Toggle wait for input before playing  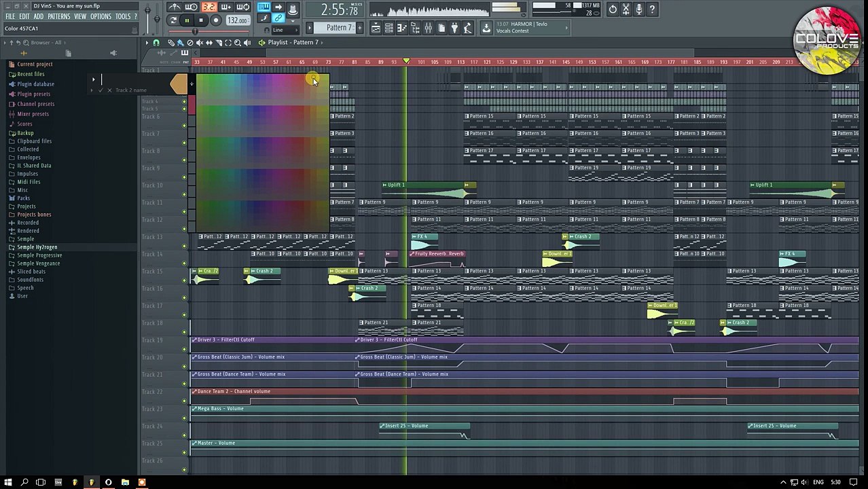coord(192,7)
